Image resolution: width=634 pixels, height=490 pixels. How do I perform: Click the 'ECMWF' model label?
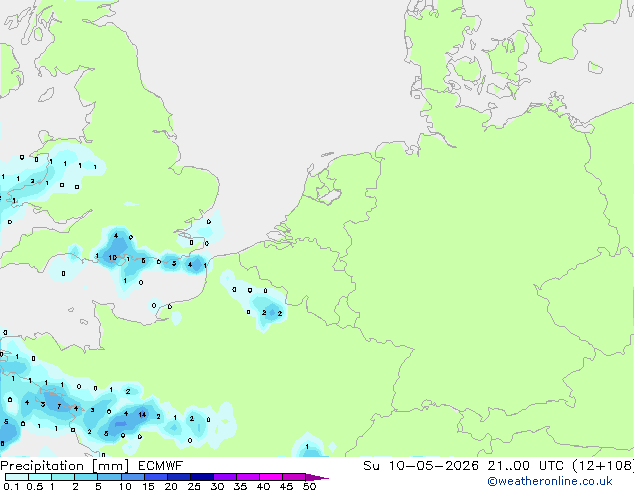pos(160,466)
